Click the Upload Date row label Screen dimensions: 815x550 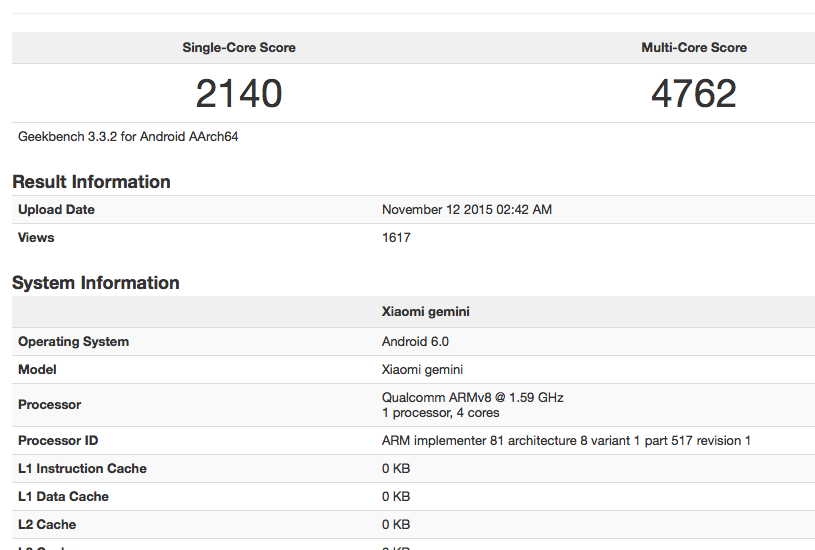56,209
